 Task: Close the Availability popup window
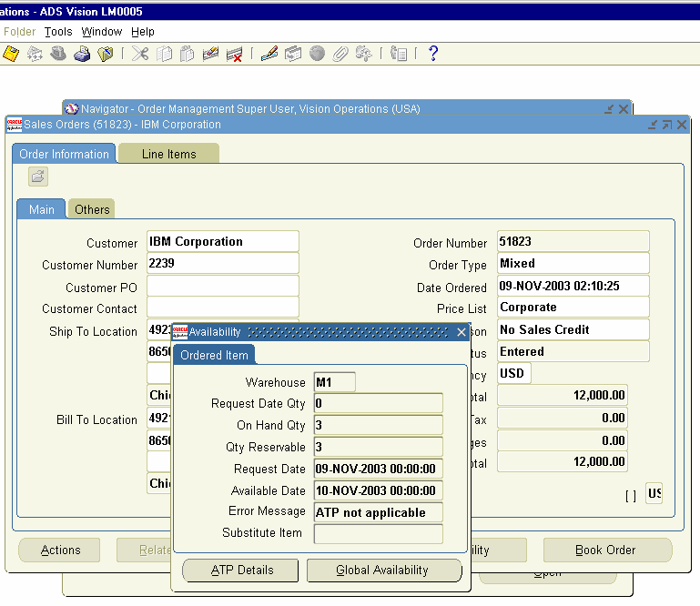[x=462, y=332]
